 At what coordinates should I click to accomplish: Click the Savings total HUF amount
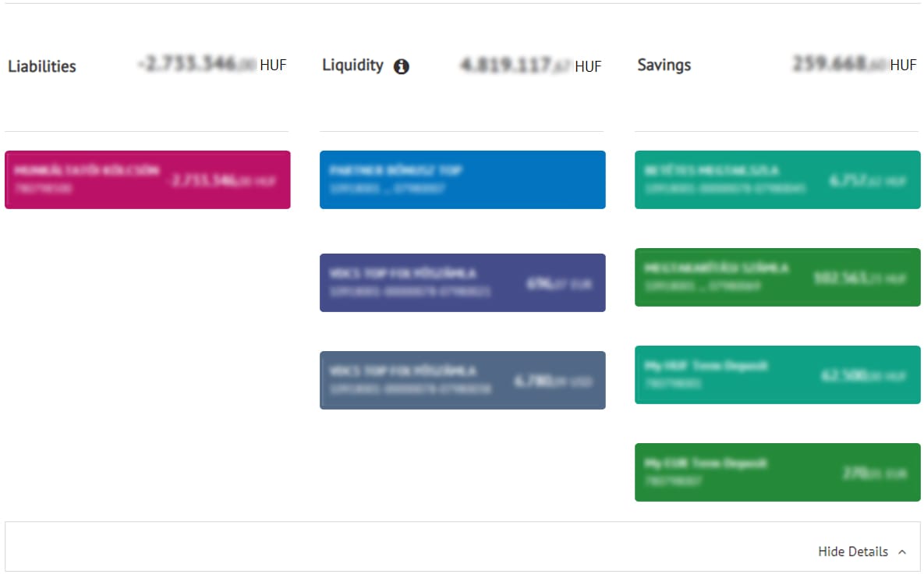point(854,66)
